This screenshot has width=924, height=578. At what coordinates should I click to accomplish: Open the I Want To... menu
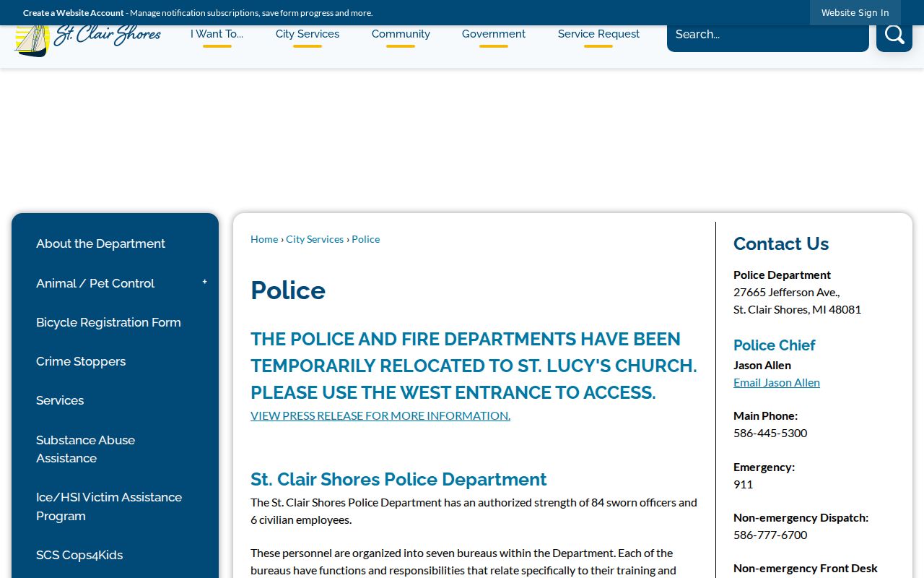click(217, 34)
